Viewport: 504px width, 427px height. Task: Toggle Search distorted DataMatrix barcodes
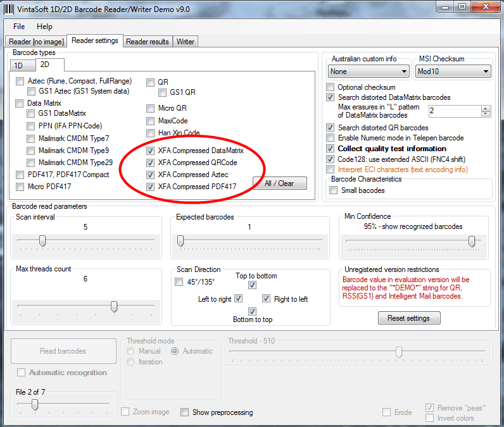(330, 97)
